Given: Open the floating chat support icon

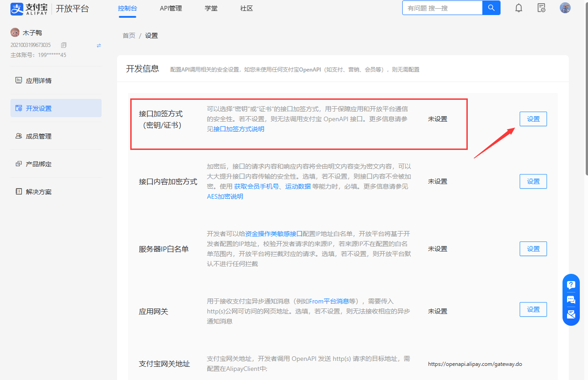Looking at the screenshot, I should [571, 299].
